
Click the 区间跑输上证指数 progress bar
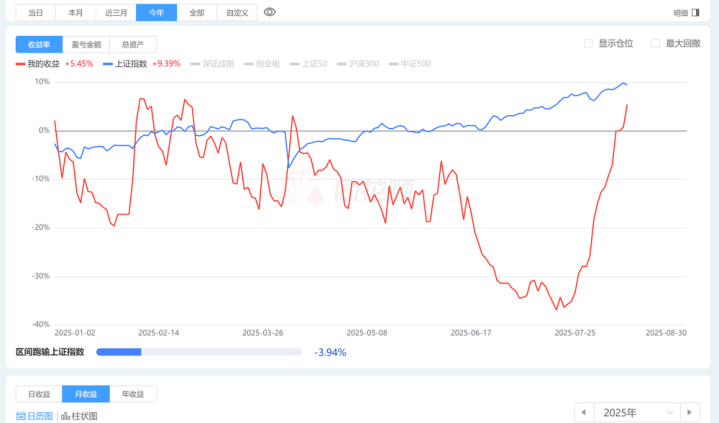click(x=198, y=352)
